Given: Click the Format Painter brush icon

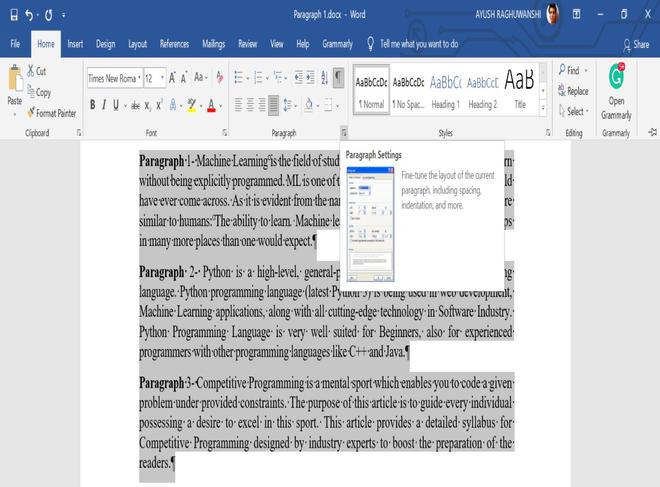Looking at the screenshot, I should point(30,112).
